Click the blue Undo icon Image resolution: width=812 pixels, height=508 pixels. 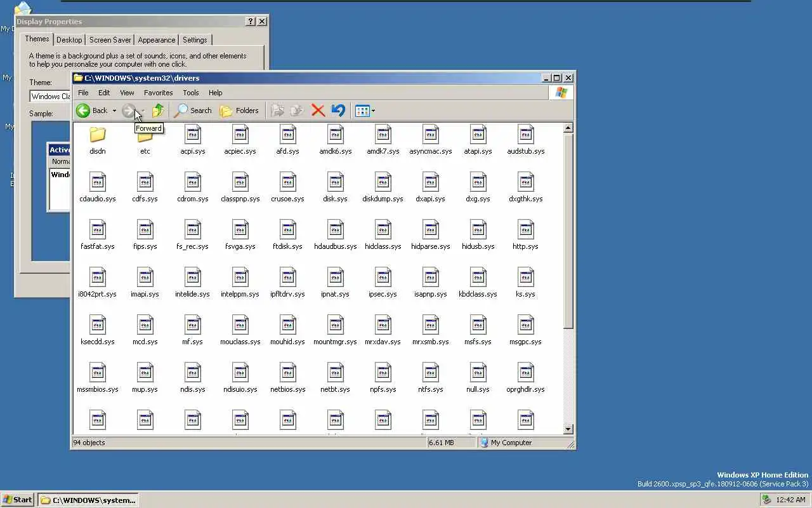[338, 110]
